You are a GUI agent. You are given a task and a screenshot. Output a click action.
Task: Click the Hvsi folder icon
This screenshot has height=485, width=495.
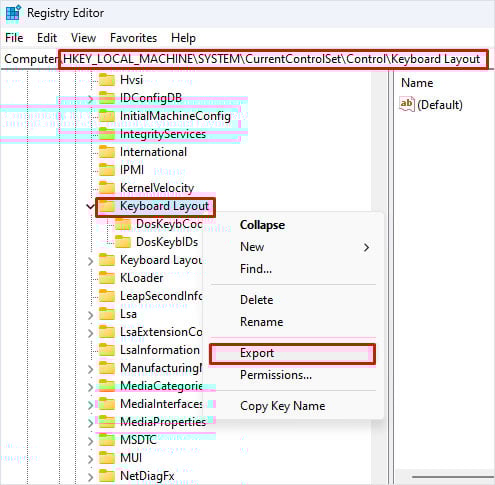[107, 80]
